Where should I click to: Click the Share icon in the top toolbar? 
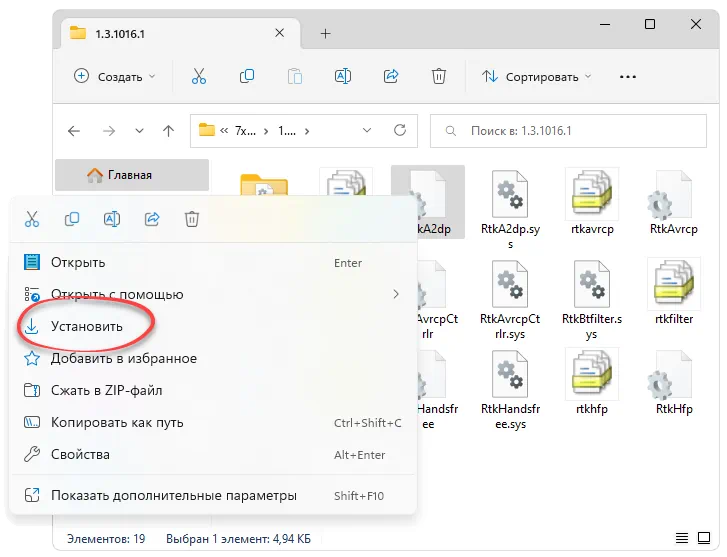click(391, 76)
